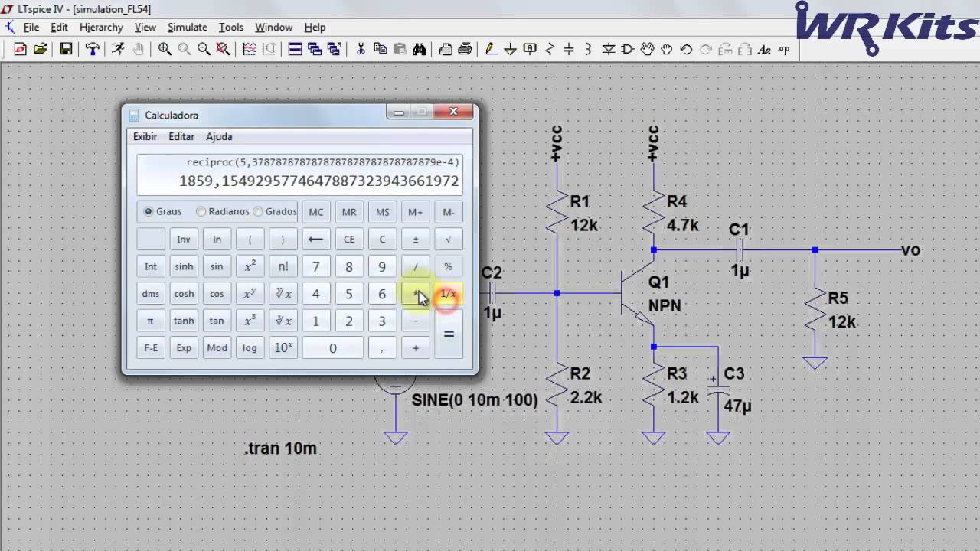
Task: Click the calculator CE button
Action: coord(349,240)
